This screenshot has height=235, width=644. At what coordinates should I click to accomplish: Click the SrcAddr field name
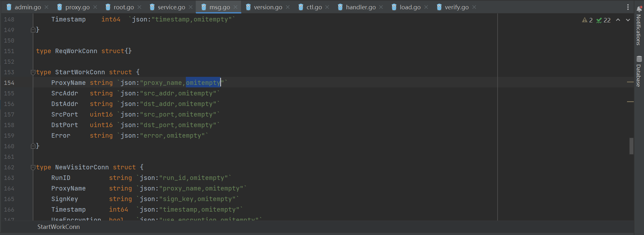65,93
